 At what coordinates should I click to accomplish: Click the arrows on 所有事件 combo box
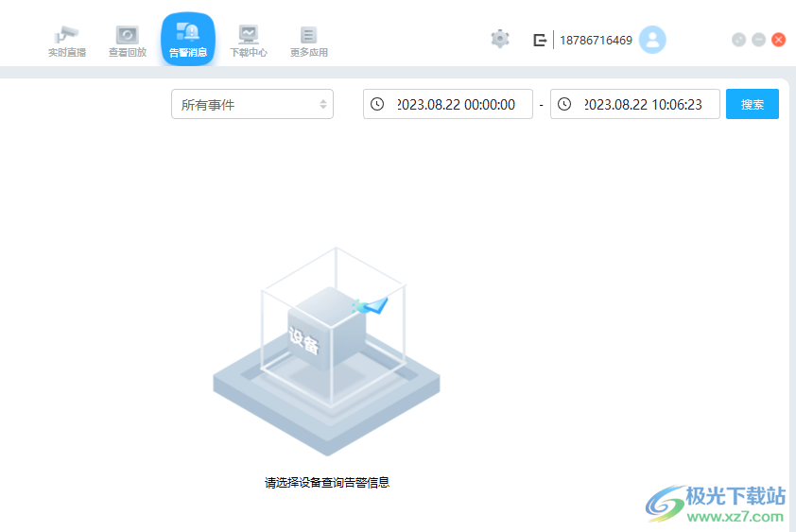point(323,105)
